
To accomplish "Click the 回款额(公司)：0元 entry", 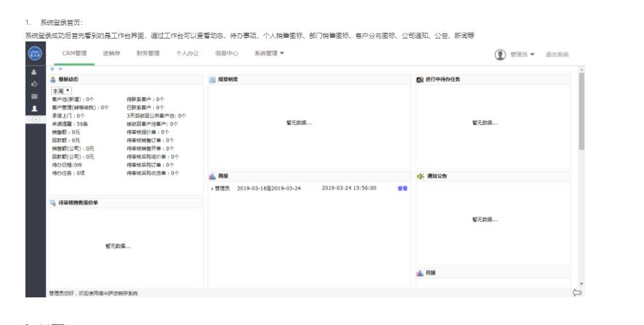I will click(73, 157).
